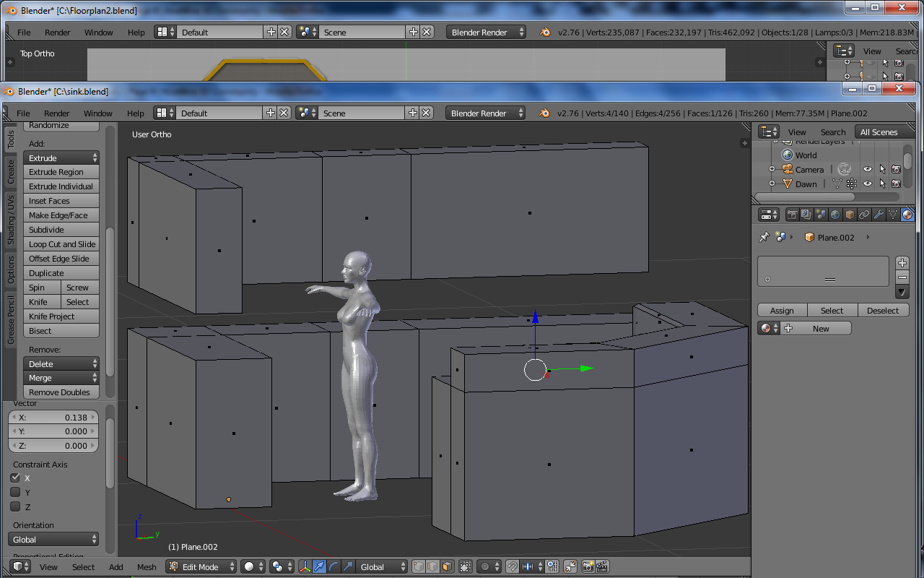Click the OpenGL render camera icon
This screenshot has height=578, width=924.
[588, 567]
